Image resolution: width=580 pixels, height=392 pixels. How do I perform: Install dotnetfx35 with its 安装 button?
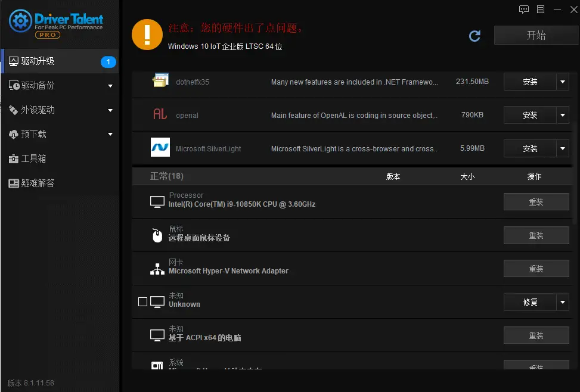530,82
